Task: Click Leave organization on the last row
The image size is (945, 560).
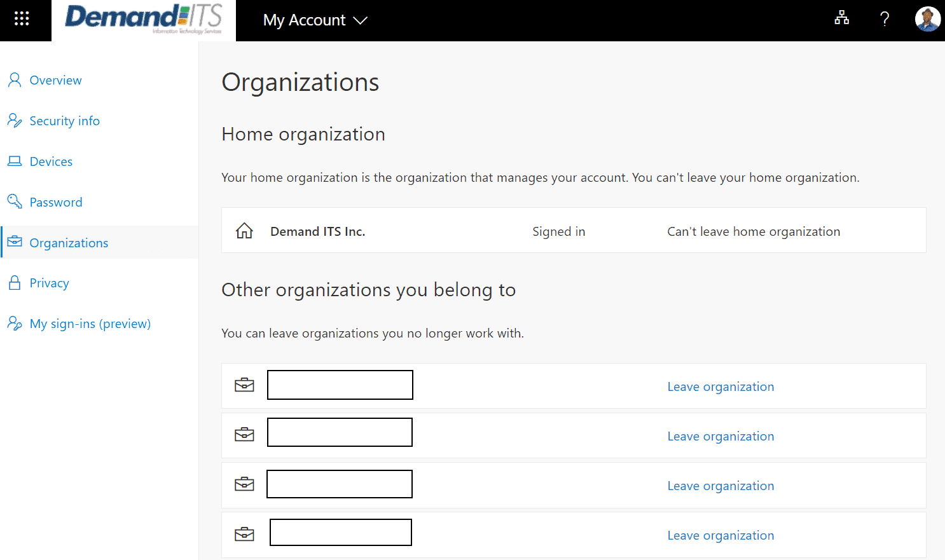Action: click(721, 535)
